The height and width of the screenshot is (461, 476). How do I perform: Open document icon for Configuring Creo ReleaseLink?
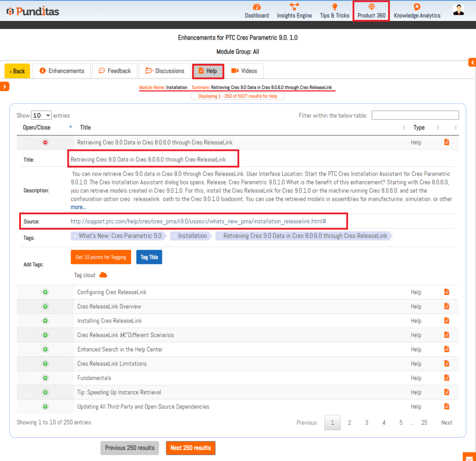(x=447, y=292)
